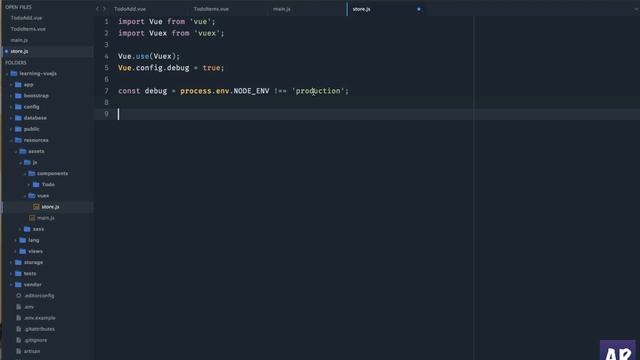Go to next tab with right arrow

coord(104,9)
